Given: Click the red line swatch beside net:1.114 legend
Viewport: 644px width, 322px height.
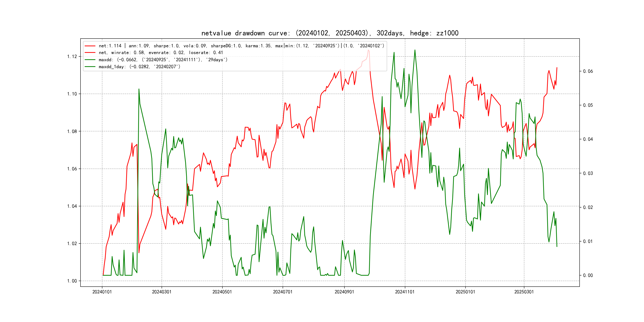Looking at the screenshot, I should pyautogui.click(x=90, y=46).
